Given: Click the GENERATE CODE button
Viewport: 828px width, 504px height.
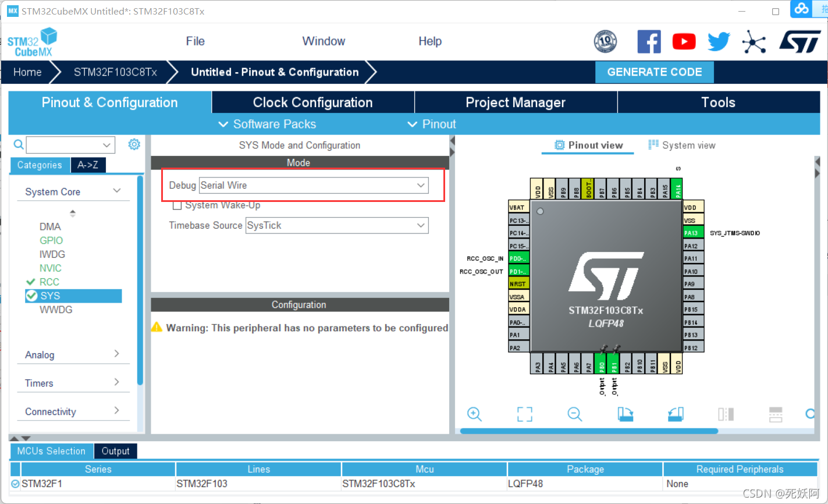Looking at the screenshot, I should (x=655, y=72).
